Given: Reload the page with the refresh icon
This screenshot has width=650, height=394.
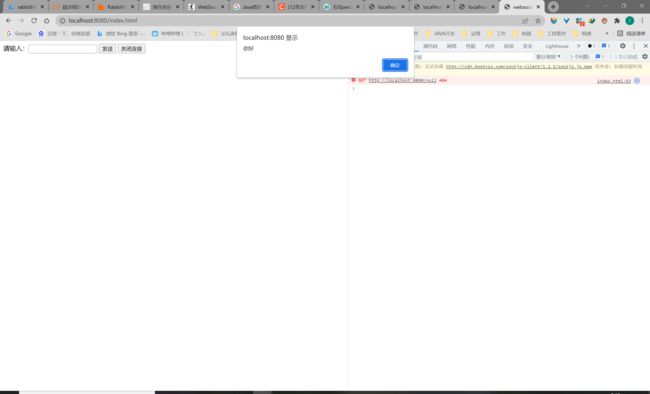Looking at the screenshot, I should 34,20.
